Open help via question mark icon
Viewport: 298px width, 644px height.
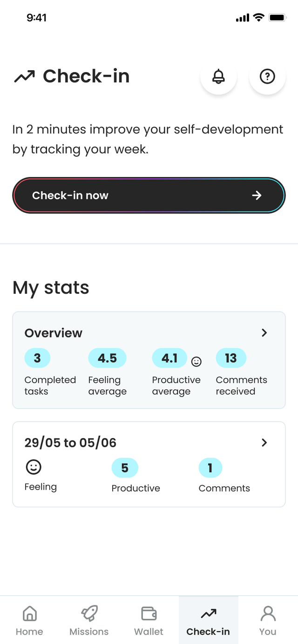(x=267, y=76)
